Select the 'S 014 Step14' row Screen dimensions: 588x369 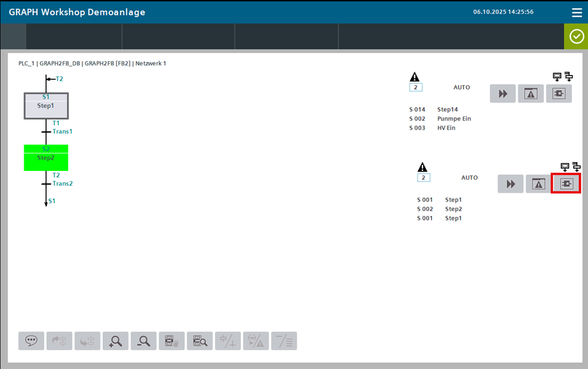[x=434, y=109]
